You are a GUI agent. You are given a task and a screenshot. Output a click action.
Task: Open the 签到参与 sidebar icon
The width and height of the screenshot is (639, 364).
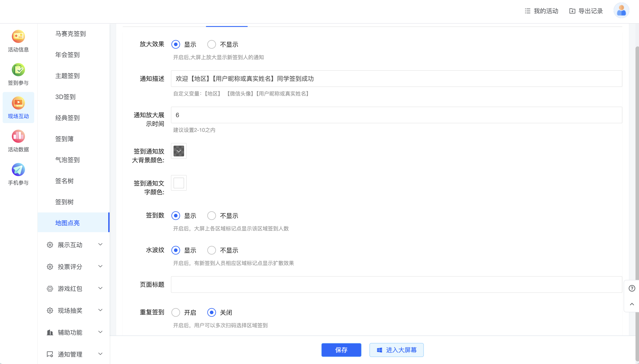point(18,70)
